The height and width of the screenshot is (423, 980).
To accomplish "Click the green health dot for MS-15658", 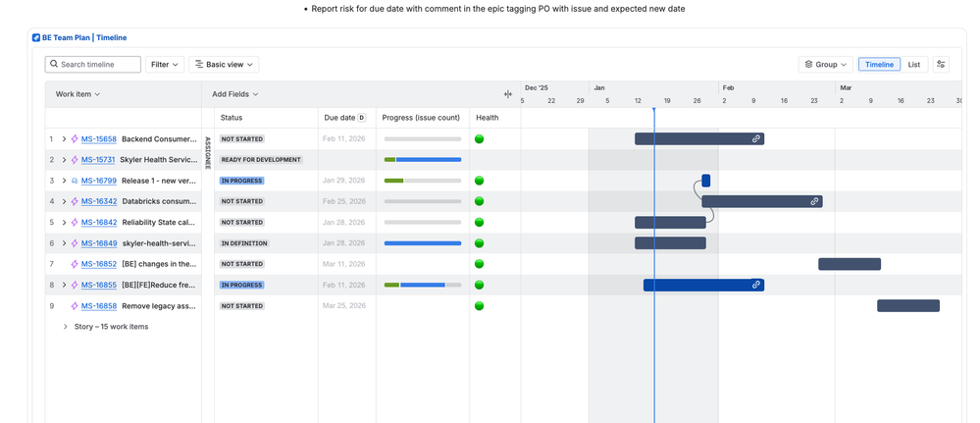I will tap(480, 139).
